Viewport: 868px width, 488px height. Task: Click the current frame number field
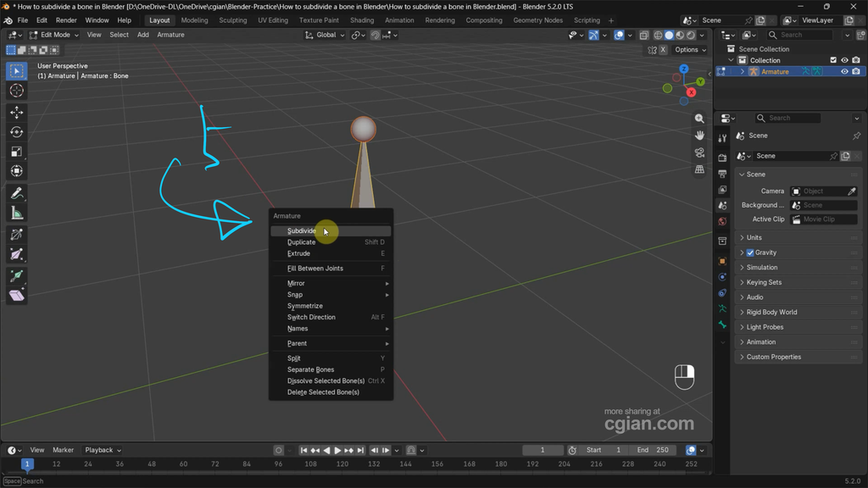[542, 450]
